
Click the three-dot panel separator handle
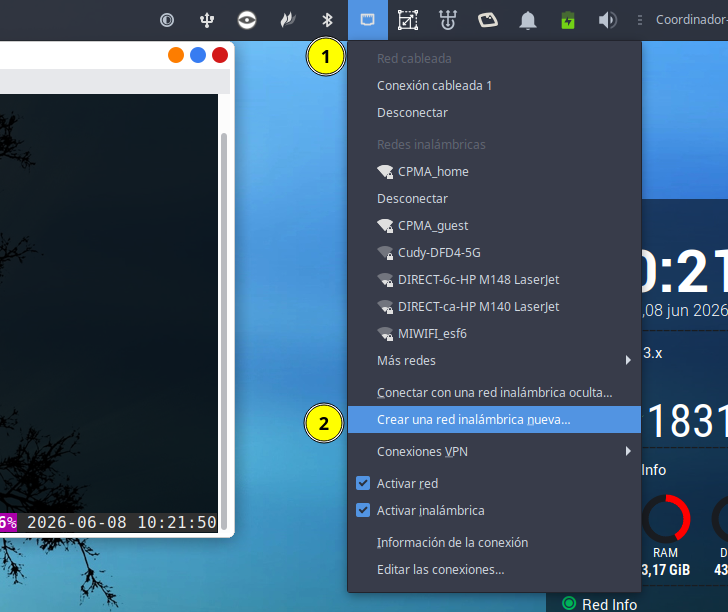point(640,20)
